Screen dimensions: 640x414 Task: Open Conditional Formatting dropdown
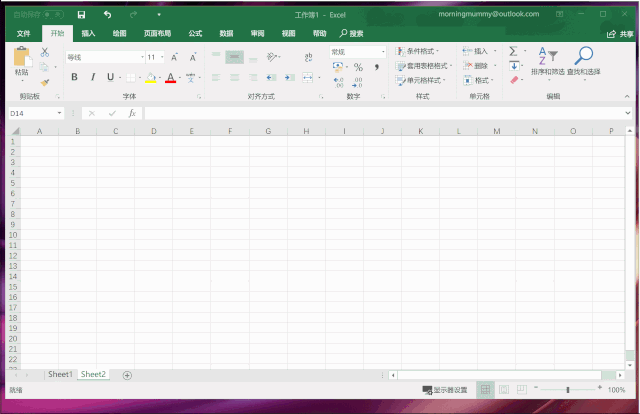pyautogui.click(x=417, y=51)
